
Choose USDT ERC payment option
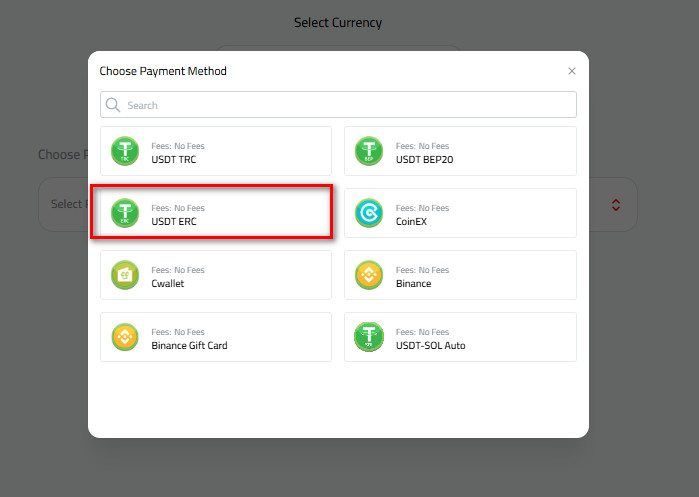click(x=216, y=213)
